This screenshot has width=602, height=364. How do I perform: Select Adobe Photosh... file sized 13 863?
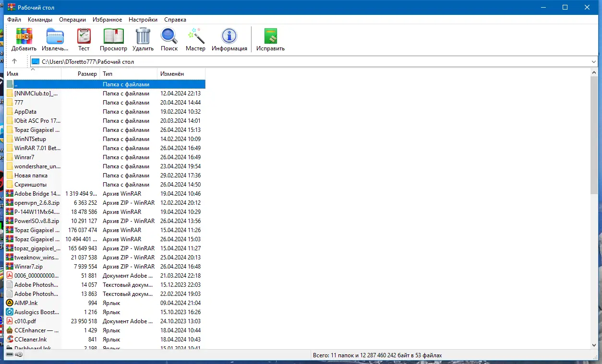[x=105, y=294]
